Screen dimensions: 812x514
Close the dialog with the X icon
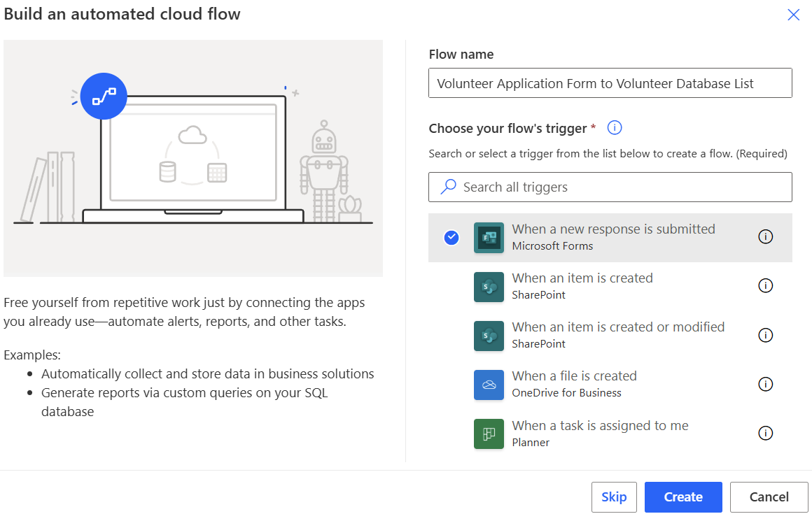pos(793,14)
